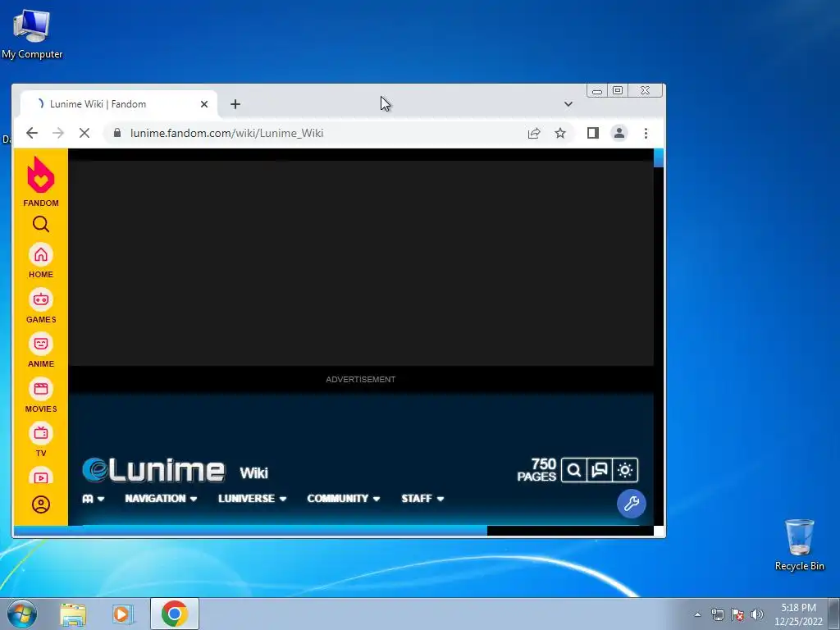The image size is (840, 630).
Task: Click the Advertisement label
Action: [x=361, y=379]
